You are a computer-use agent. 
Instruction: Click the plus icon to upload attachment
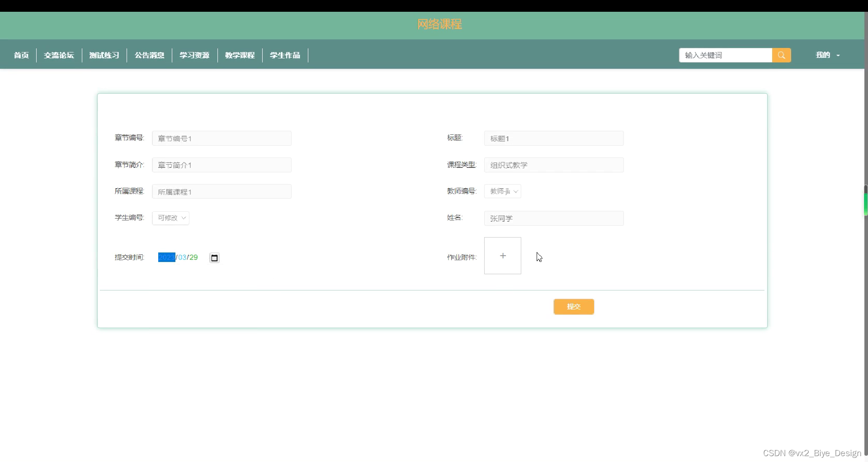pyautogui.click(x=503, y=256)
